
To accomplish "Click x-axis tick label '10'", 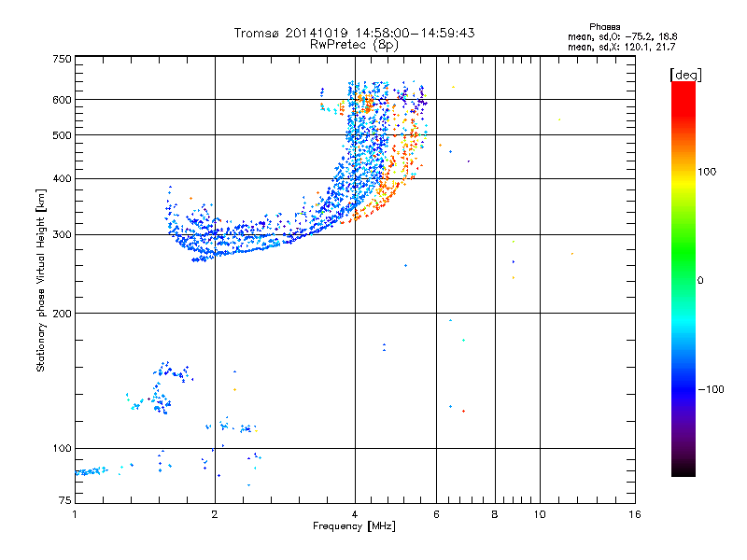I will pyautogui.click(x=540, y=514).
